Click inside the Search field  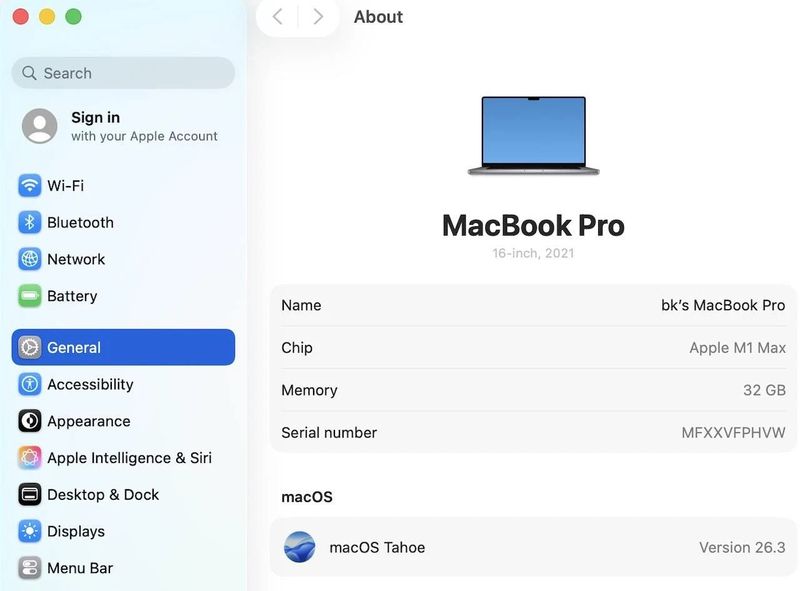coord(123,73)
